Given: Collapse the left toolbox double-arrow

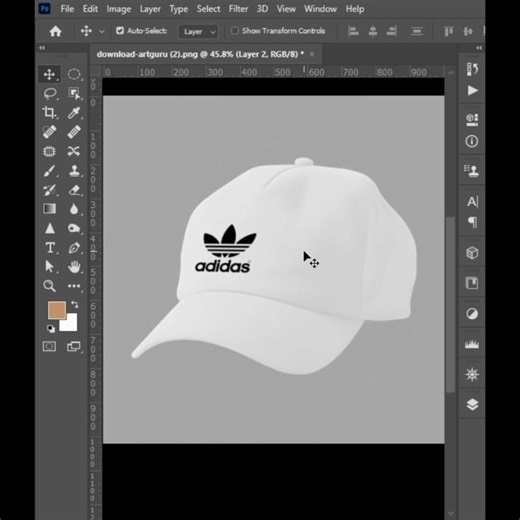Looking at the screenshot, I should click(x=42, y=48).
